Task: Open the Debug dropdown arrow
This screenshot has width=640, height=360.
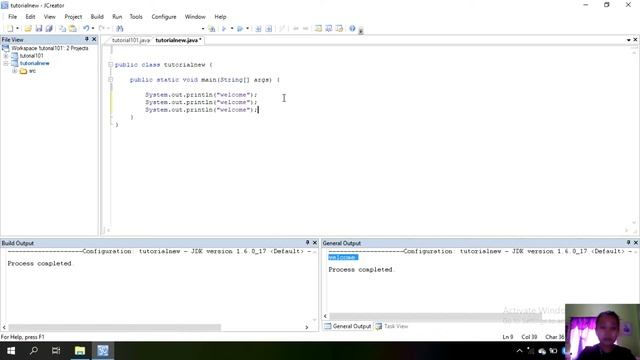Action: point(247,29)
